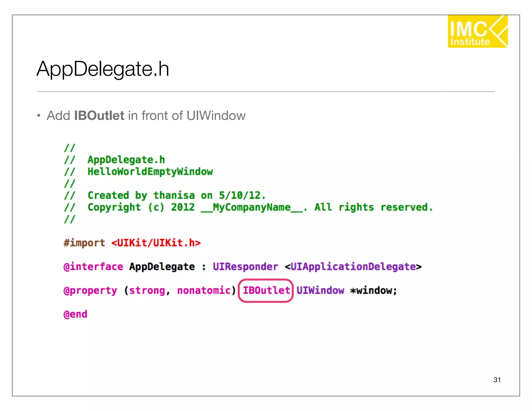This screenshot has height=411, width=532.
Task: Click the strong attribute
Action: click(147, 290)
